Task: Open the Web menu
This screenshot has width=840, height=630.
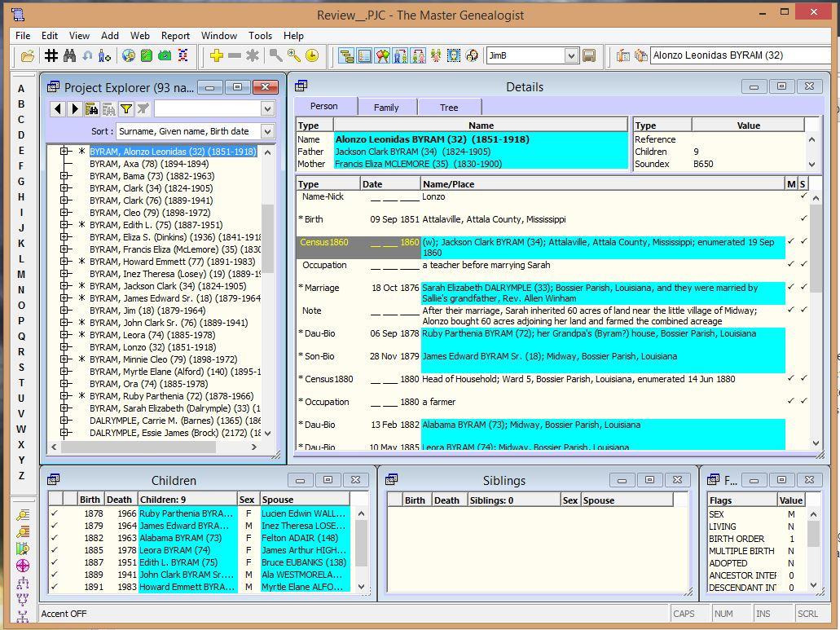Action: (140, 35)
